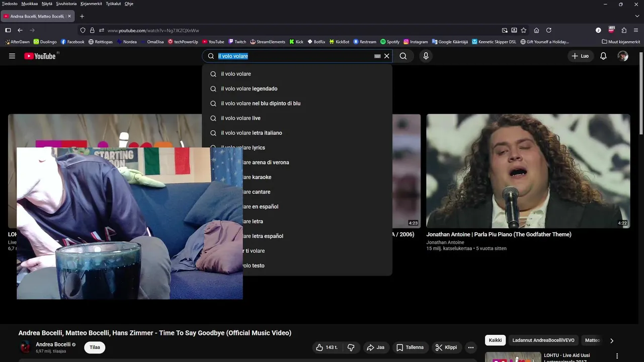Image resolution: width=644 pixels, height=362 pixels.
Task: Click the Tallenna save button
Action: click(x=410, y=347)
